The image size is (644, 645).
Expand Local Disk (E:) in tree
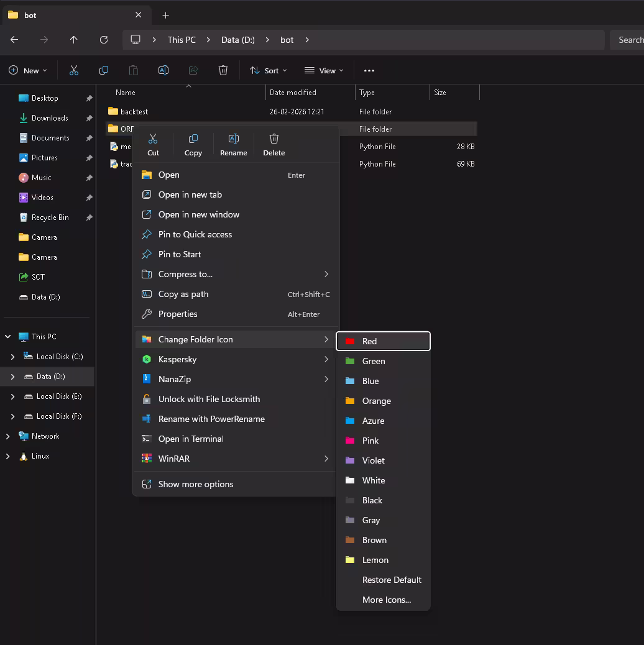(x=13, y=396)
